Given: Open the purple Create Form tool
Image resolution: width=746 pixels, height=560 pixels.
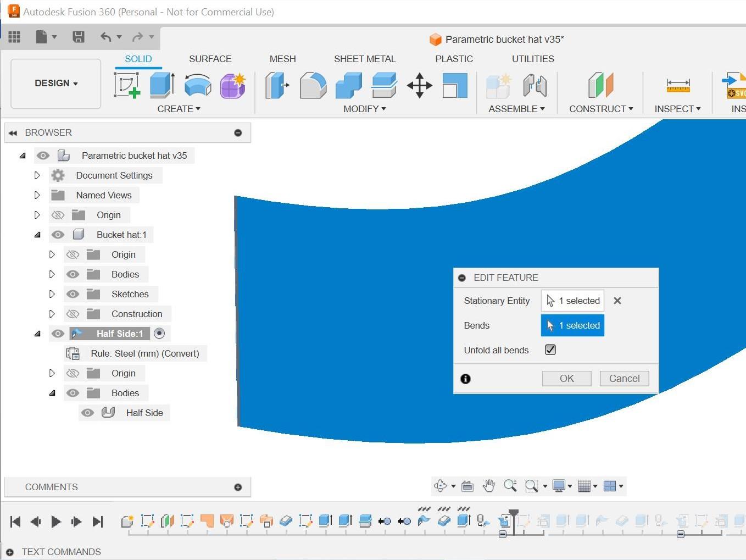Looking at the screenshot, I should [x=233, y=85].
